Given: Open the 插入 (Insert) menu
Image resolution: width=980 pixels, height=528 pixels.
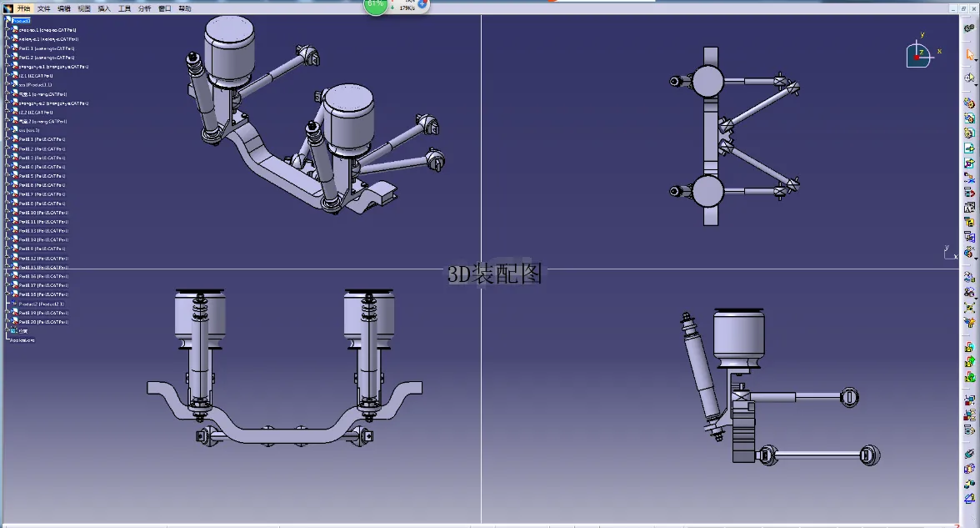Looking at the screenshot, I should point(103,8).
